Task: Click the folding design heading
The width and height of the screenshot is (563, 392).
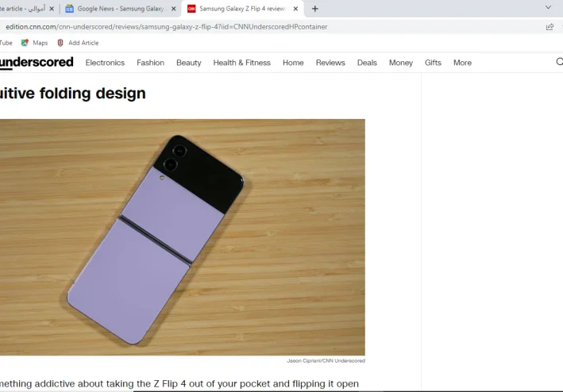Action: point(73,94)
